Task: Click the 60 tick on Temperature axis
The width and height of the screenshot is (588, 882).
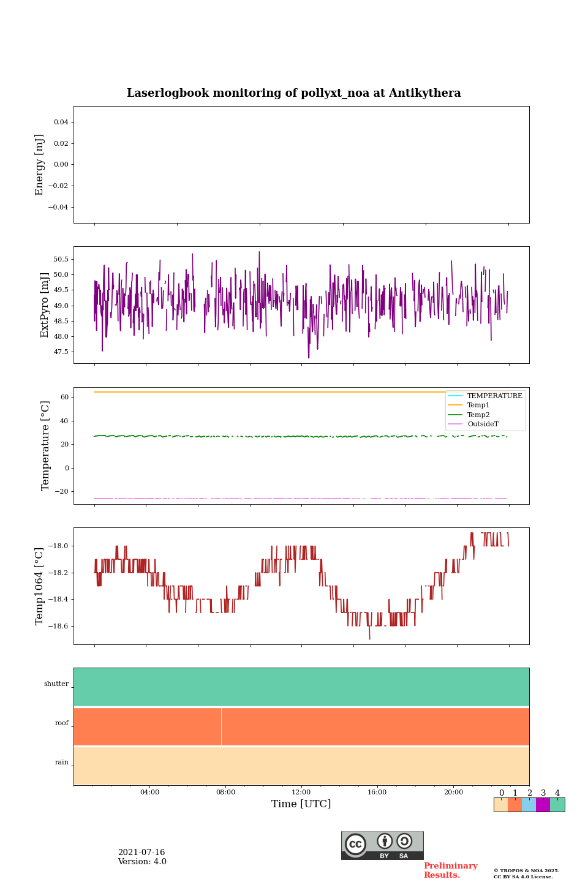Action: click(65, 398)
